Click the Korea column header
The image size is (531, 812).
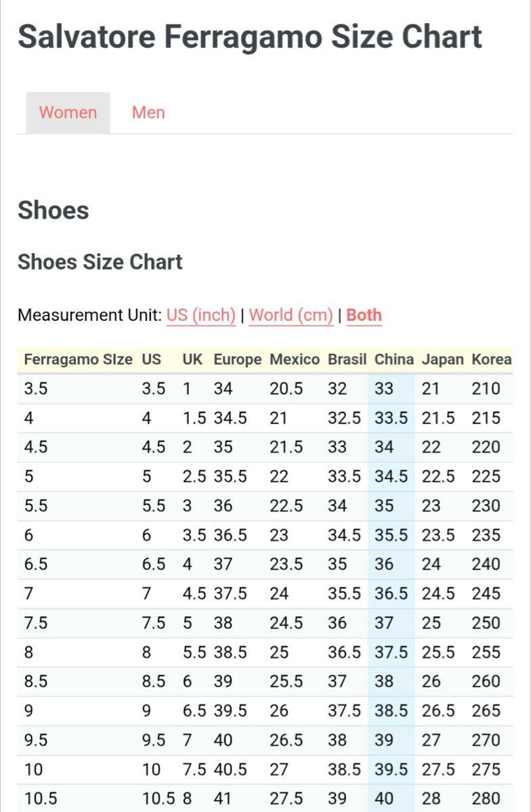491,359
